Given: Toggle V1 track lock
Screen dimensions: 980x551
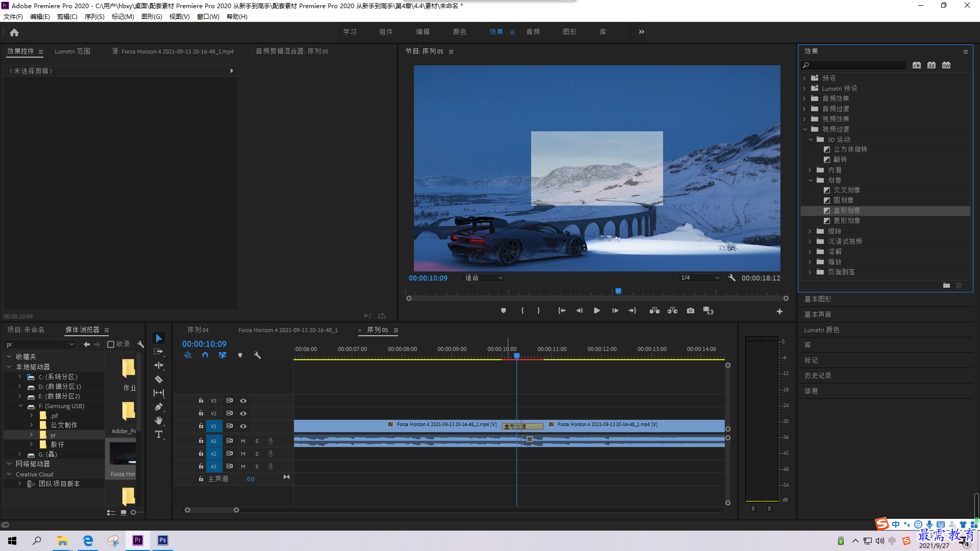Looking at the screenshot, I should pyautogui.click(x=201, y=426).
